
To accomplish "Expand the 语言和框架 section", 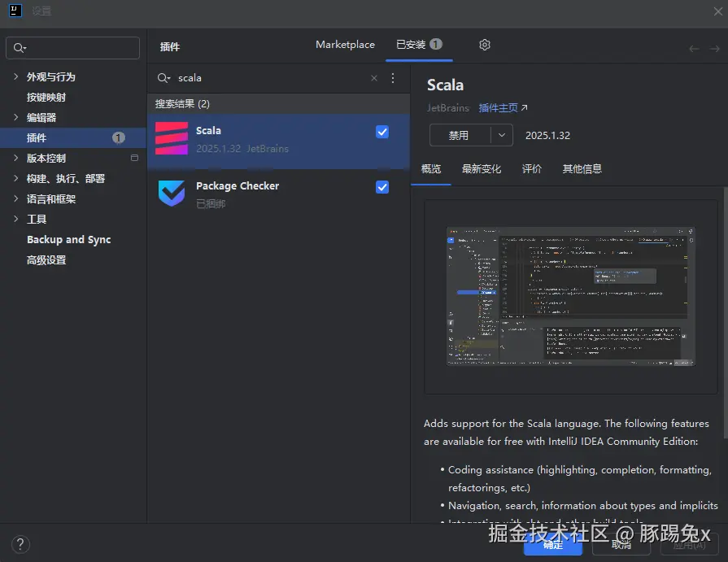I will point(15,198).
